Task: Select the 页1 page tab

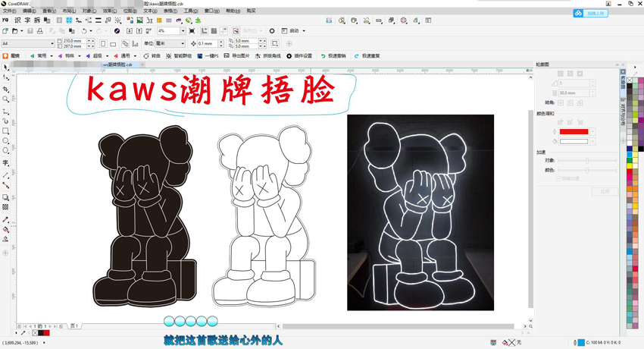Action: click(74, 325)
